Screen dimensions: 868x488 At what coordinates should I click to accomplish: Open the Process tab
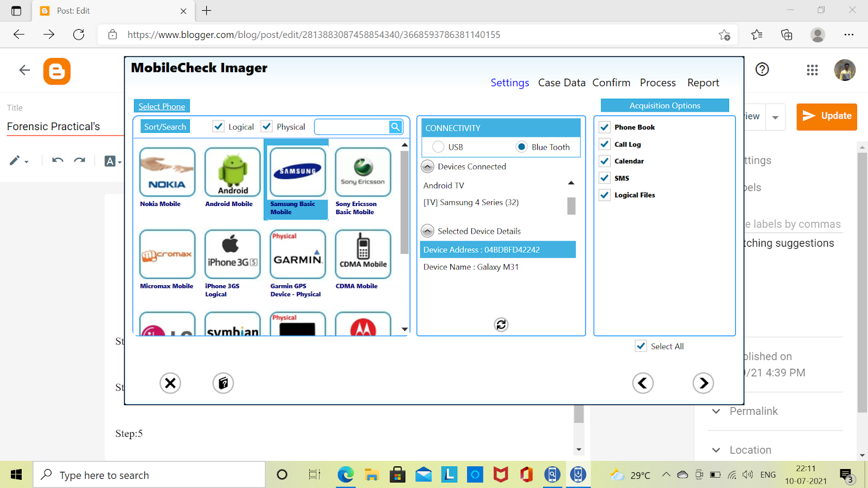pos(658,83)
